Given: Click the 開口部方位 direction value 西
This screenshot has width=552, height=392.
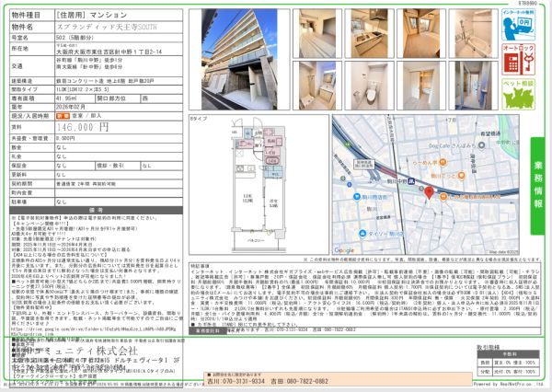Looking at the screenshot, I should point(144,99).
